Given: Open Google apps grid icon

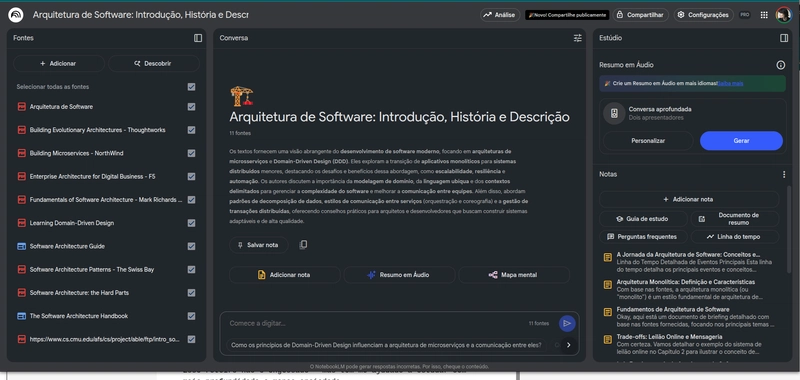Looking at the screenshot, I should 764,15.
